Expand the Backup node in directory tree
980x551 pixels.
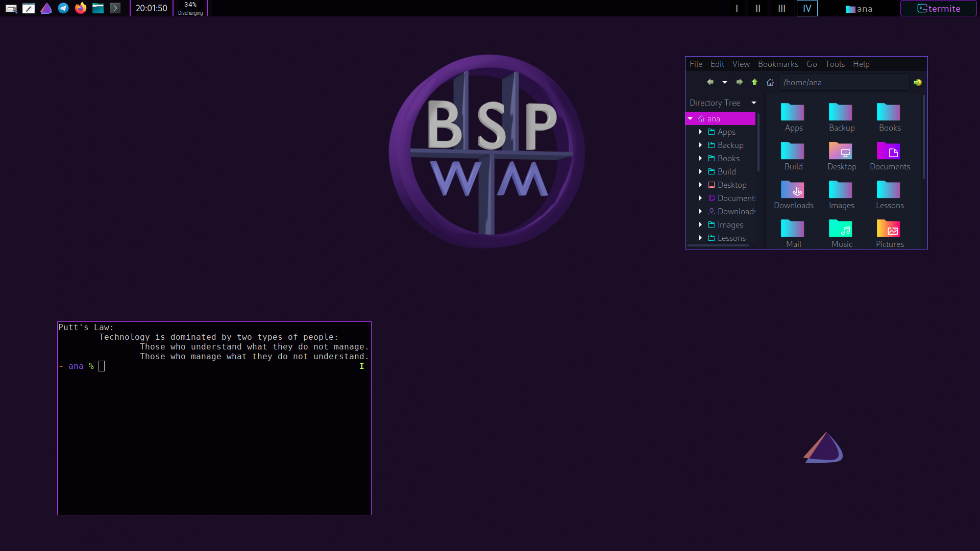click(x=700, y=145)
